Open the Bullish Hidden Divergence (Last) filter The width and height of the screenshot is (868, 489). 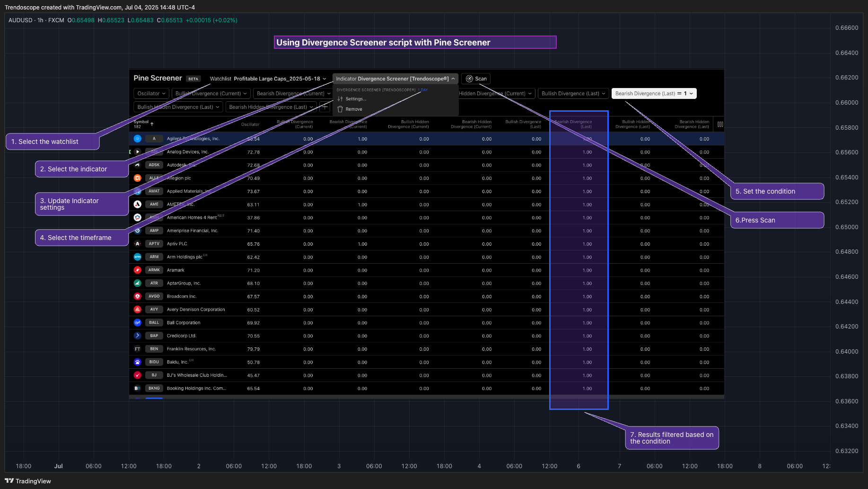click(x=178, y=107)
